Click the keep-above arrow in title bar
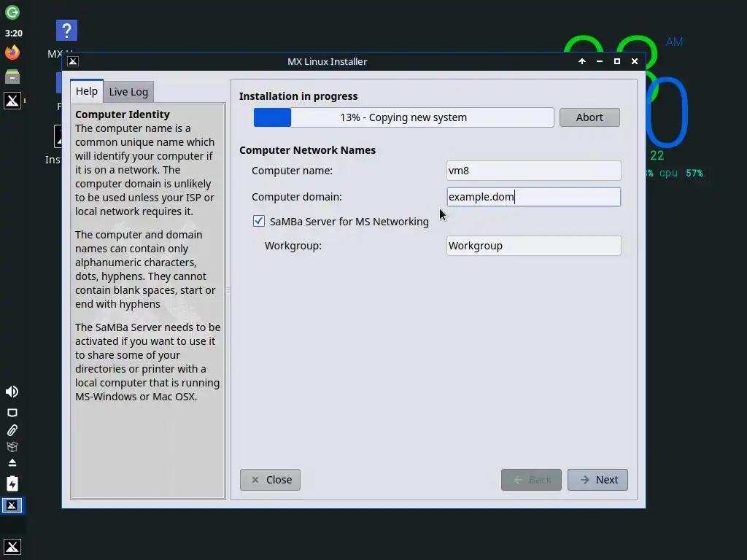Viewport: 747px width, 560px height. tap(582, 61)
